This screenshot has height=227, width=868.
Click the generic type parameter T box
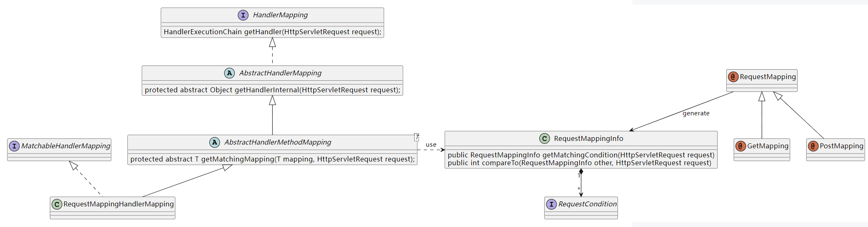click(x=416, y=137)
